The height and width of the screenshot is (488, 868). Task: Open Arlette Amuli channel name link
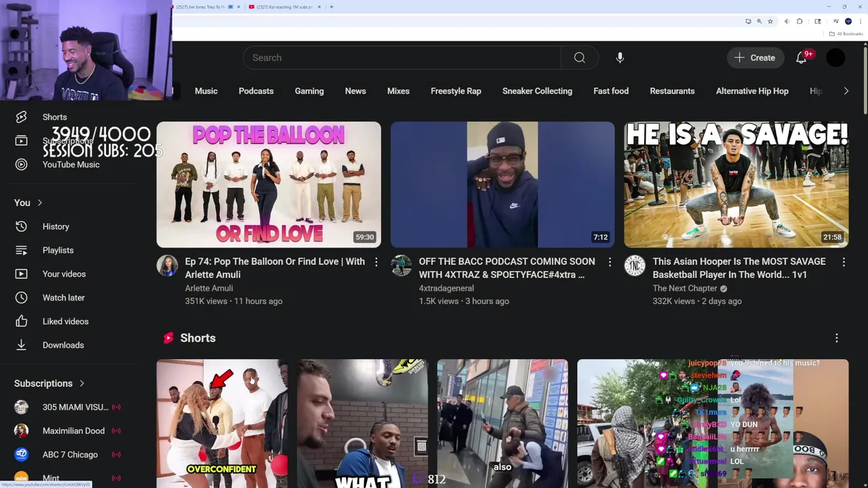pyautogui.click(x=209, y=288)
